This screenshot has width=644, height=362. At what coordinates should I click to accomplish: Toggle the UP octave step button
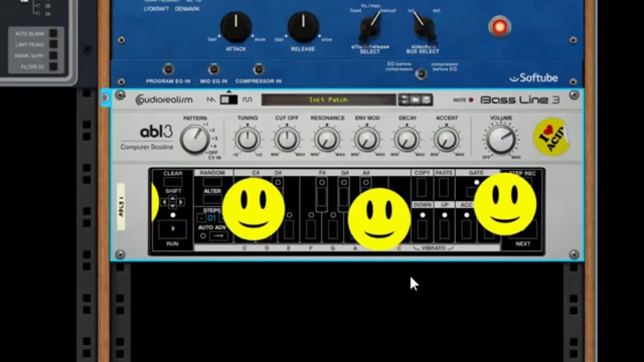click(x=444, y=229)
